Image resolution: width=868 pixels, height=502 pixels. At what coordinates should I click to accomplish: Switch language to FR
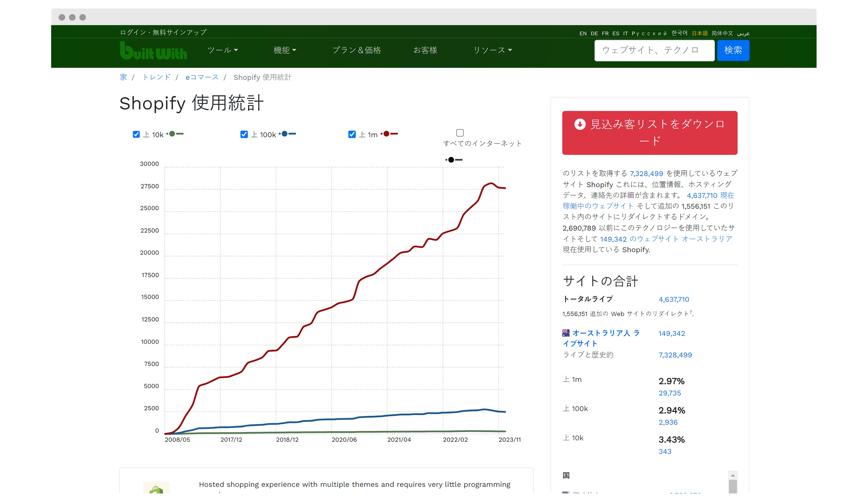point(605,33)
